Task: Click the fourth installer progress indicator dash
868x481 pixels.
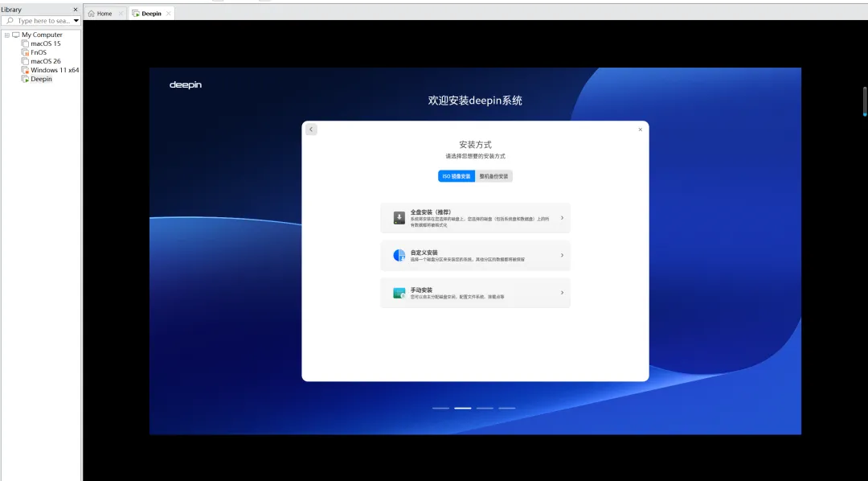Action: pyautogui.click(x=507, y=409)
